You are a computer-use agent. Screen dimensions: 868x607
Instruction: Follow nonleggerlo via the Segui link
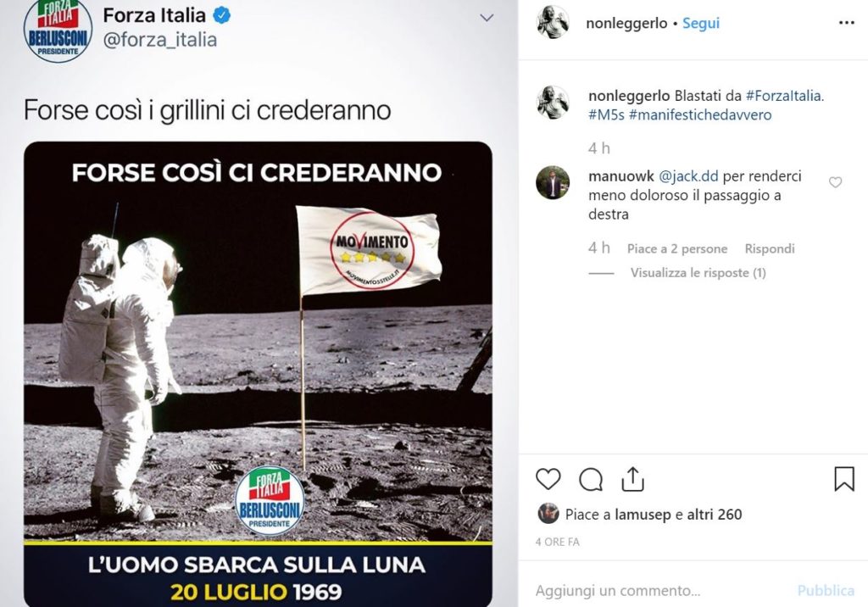coord(701,23)
